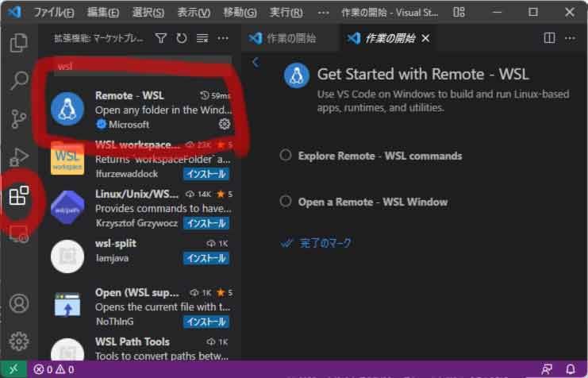The width and height of the screenshot is (588, 378).
Task: Click the Remote - WSL extension gear
Action: [x=224, y=124]
